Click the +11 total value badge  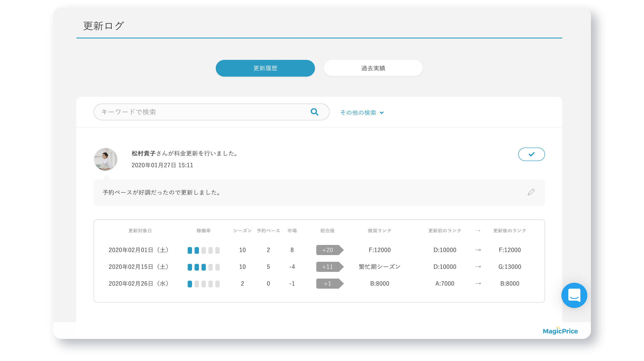[x=330, y=267]
